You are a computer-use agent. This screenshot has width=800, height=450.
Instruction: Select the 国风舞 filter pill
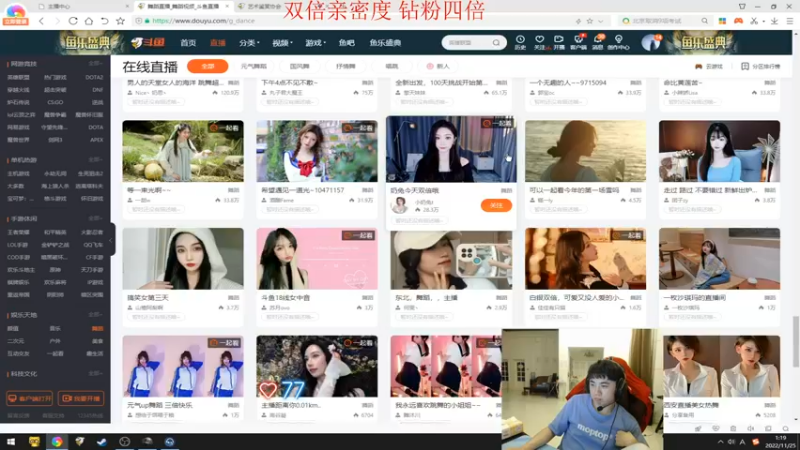pyautogui.click(x=299, y=66)
